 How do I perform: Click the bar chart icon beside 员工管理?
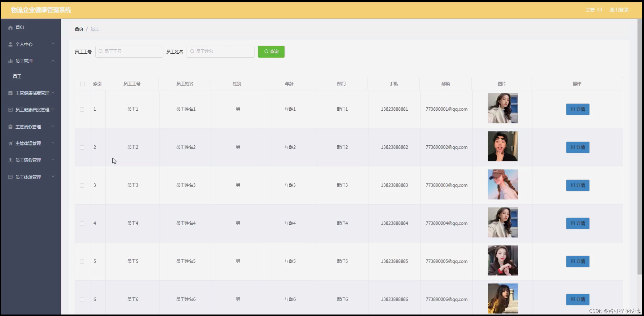coord(10,61)
